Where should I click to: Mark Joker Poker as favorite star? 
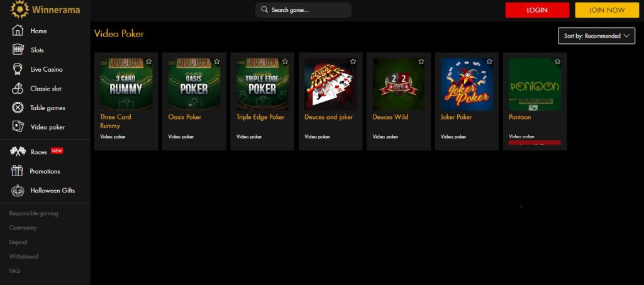(x=489, y=62)
